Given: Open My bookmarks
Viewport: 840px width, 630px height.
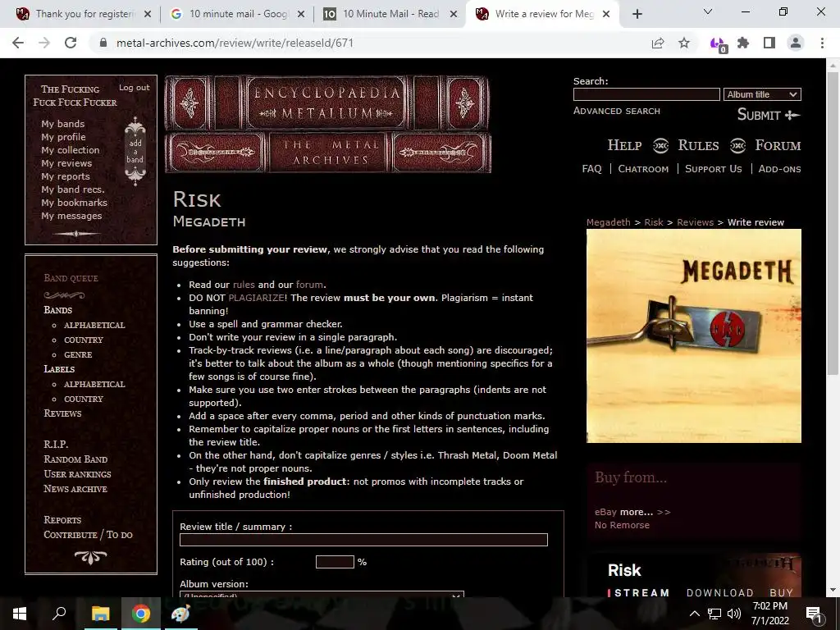Looking at the screenshot, I should [74, 203].
